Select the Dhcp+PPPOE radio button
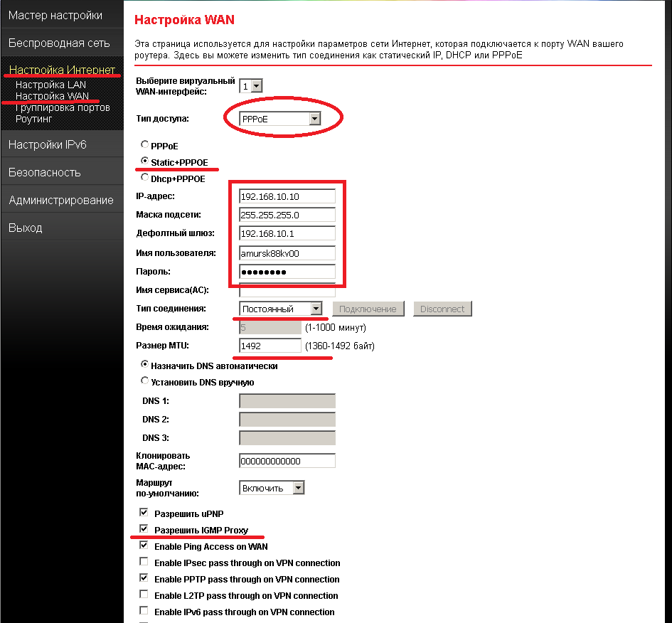This screenshot has height=623, width=672. pyautogui.click(x=145, y=179)
